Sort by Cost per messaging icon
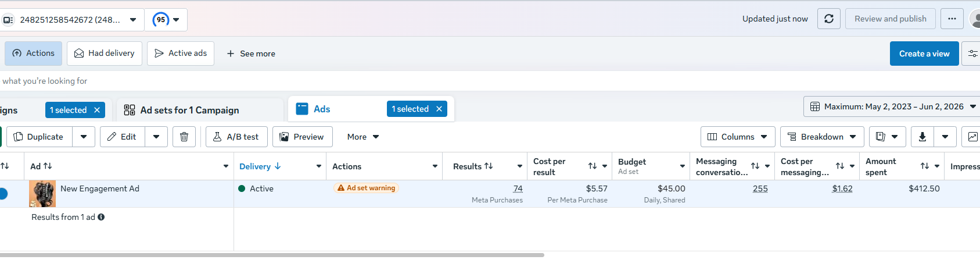The width and height of the screenshot is (980, 274). point(840,166)
